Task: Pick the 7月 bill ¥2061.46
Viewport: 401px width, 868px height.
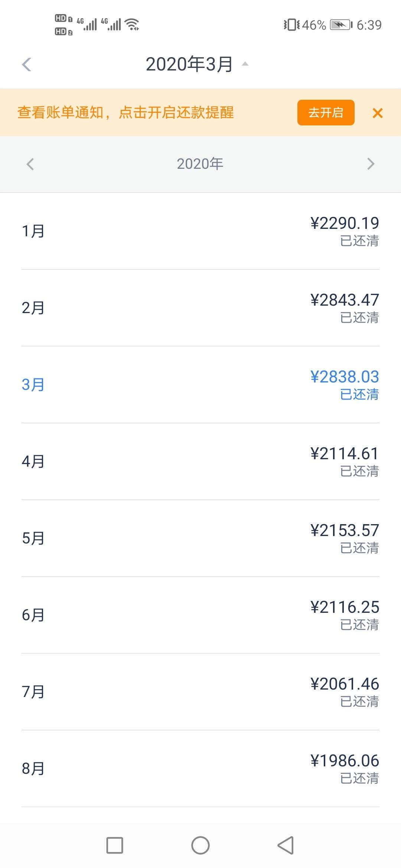Action: pos(200,692)
